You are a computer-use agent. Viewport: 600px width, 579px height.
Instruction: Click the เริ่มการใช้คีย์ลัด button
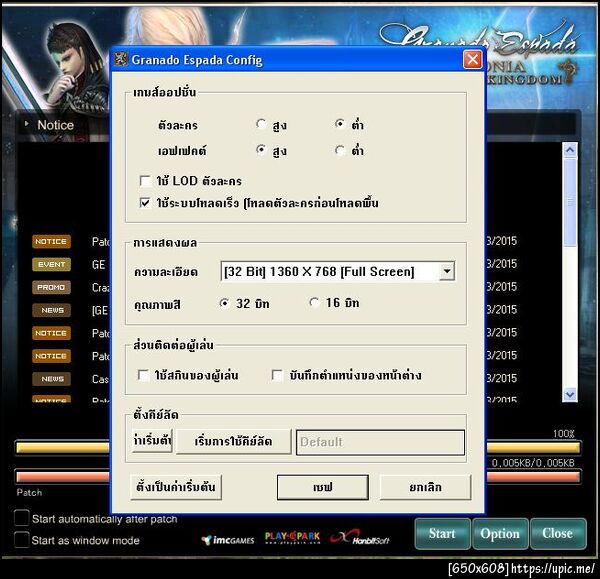click(x=233, y=441)
